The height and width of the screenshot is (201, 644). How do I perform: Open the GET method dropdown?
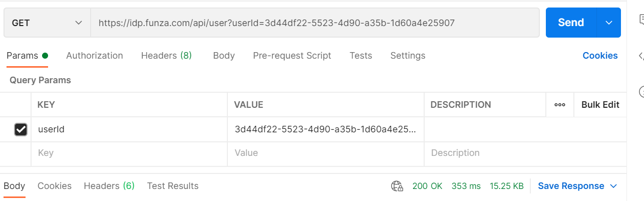pos(47,23)
